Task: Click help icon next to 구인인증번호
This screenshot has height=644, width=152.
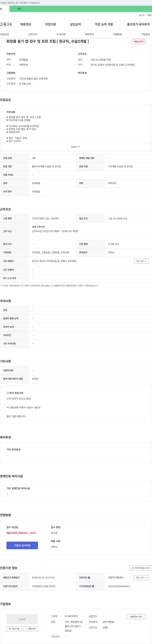Action: point(93,586)
